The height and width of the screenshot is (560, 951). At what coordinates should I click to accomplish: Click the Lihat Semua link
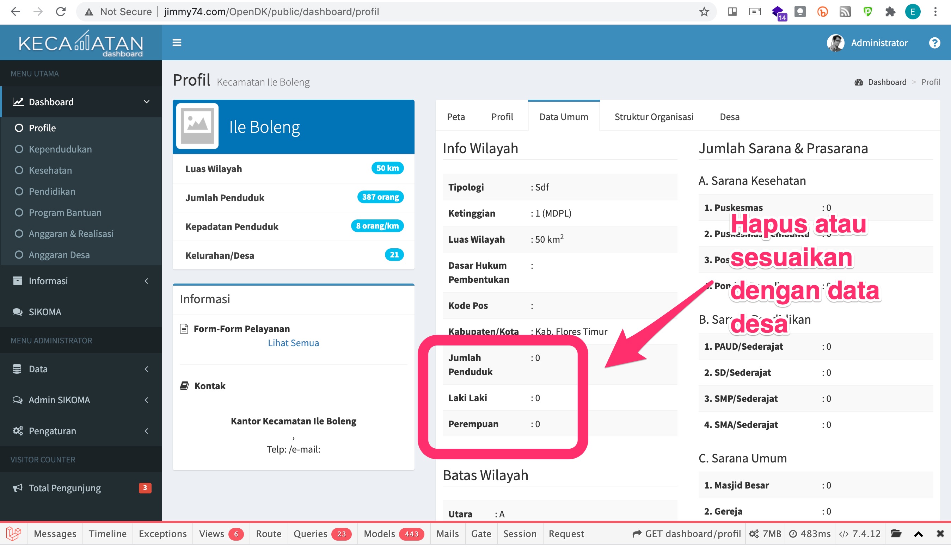click(293, 343)
